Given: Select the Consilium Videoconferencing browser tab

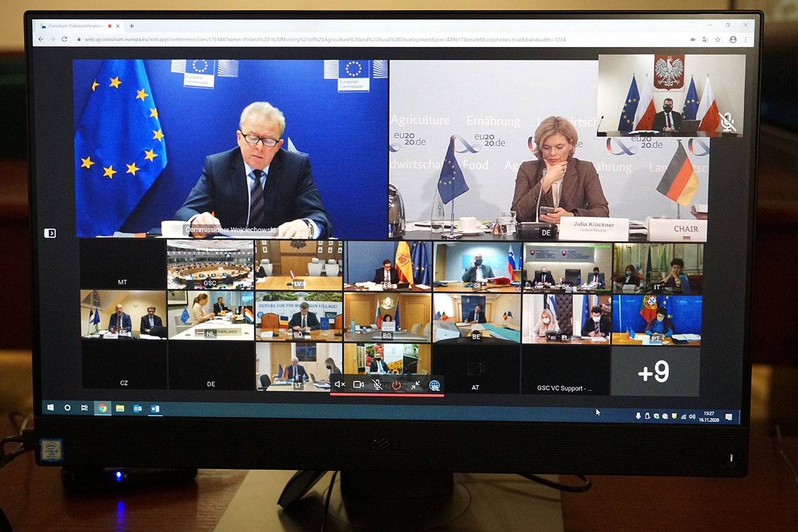Looking at the screenshot, I should pos(75,26).
